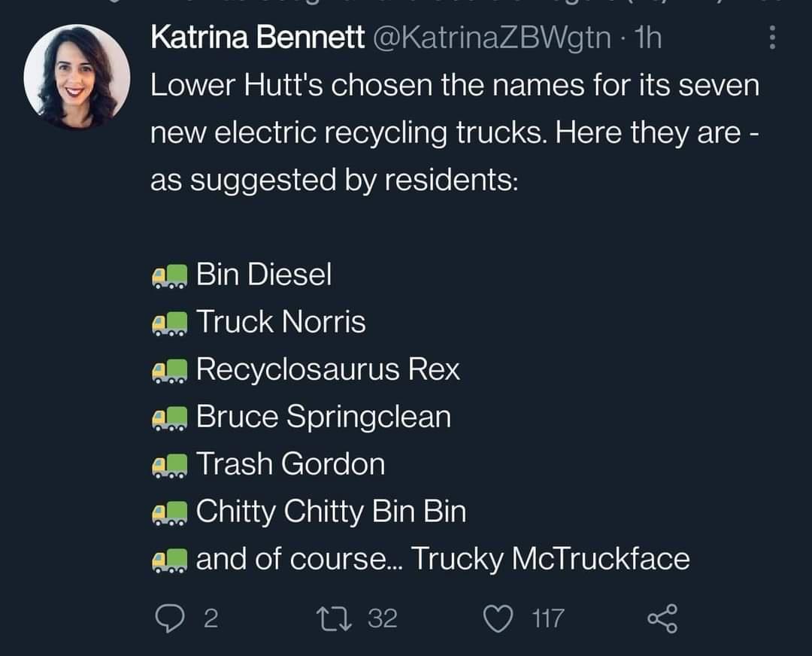Click the truck emoji beside Recyclosaurus Rex

tap(168, 371)
